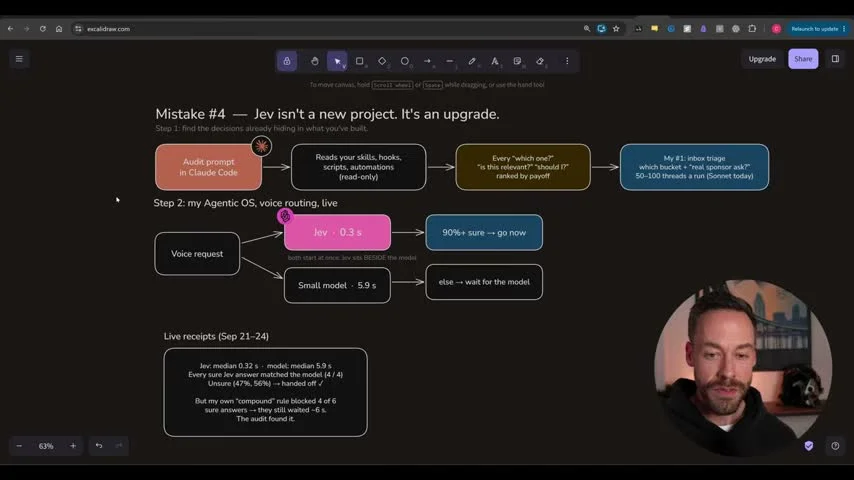Select the Reads your skills, hooks box
The width and height of the screenshot is (854, 480).
(x=358, y=167)
